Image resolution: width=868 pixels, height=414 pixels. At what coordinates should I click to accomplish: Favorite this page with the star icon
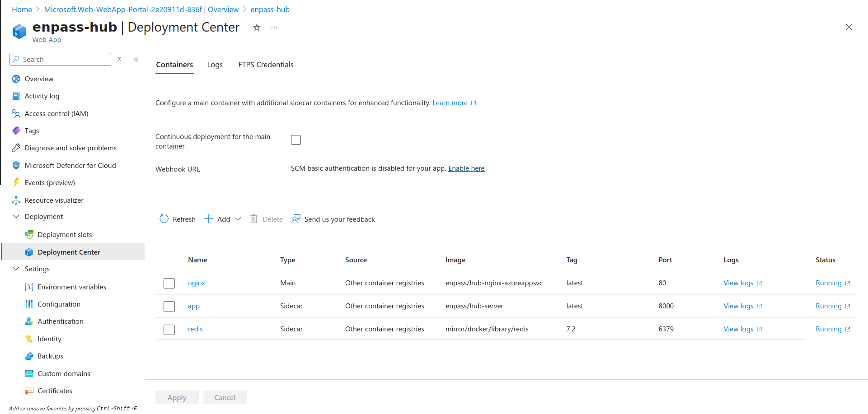point(257,28)
